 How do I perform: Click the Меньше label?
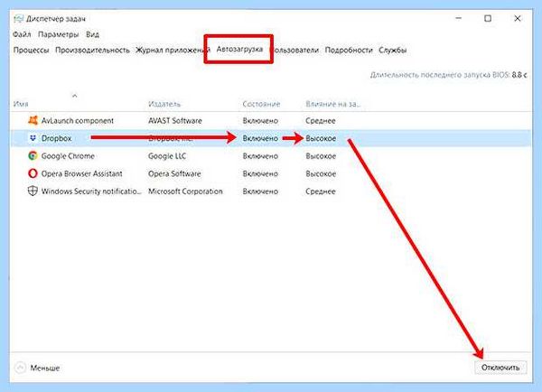[x=45, y=368]
